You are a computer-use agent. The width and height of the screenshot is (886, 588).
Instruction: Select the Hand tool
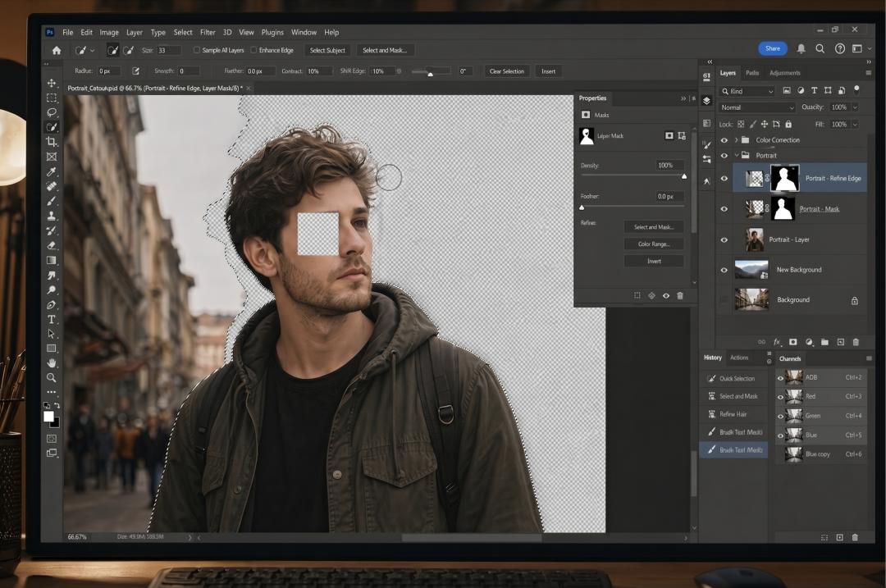[x=52, y=362]
